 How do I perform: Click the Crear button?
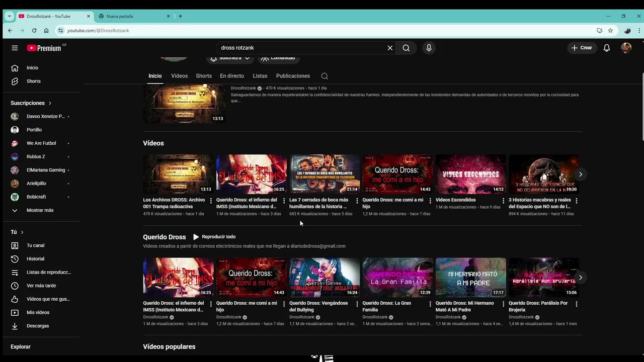[582, 48]
